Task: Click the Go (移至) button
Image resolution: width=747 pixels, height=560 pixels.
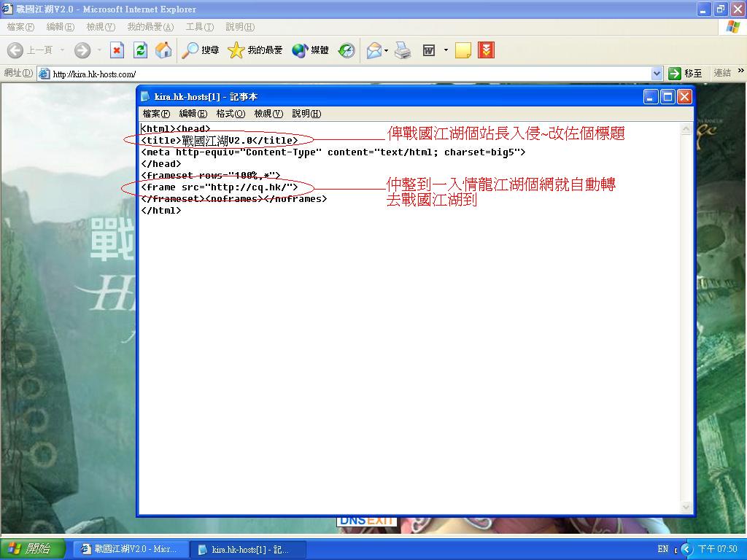Action: click(x=686, y=74)
